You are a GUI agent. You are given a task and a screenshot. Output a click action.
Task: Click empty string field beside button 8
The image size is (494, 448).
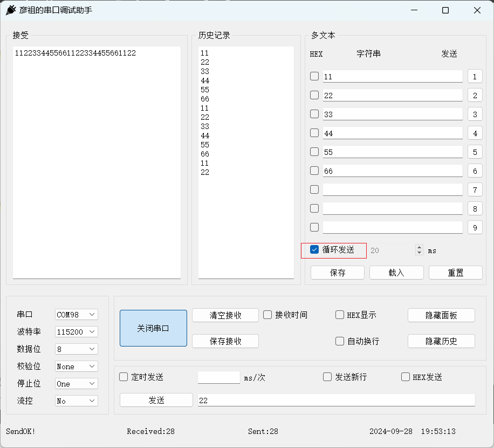(393, 209)
